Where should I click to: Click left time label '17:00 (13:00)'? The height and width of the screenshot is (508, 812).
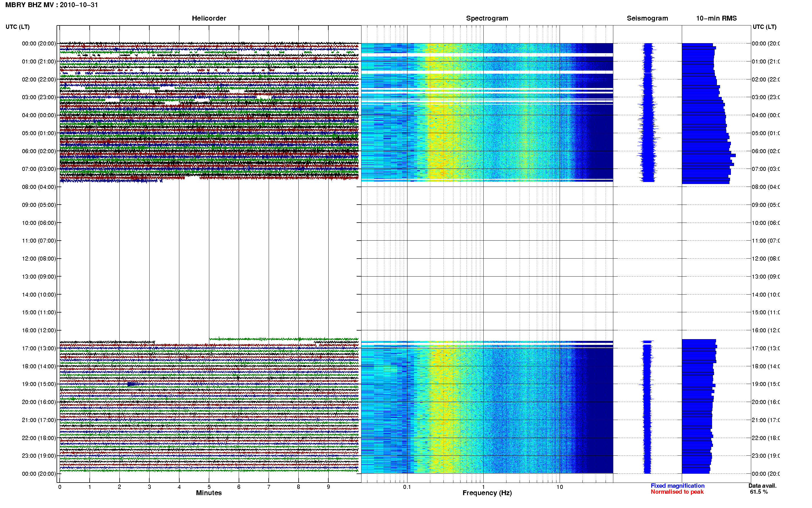[39, 348]
